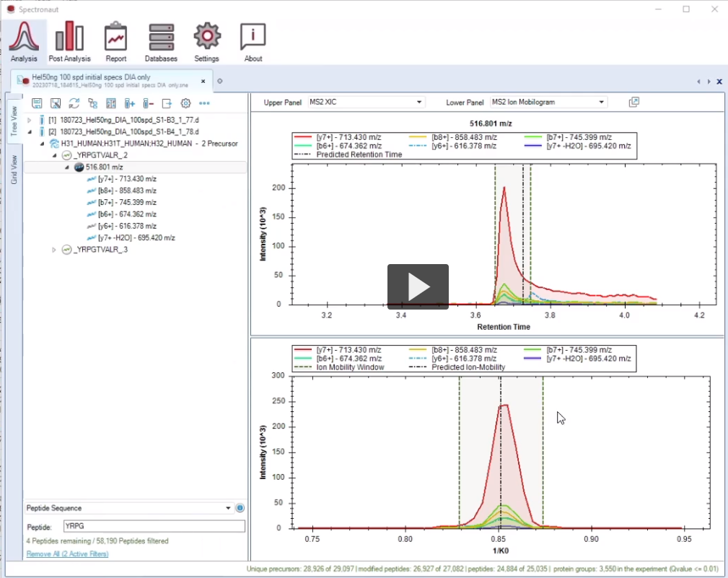The image size is (728, 578).
Task: Click the pop-out plot window icon
Action: pos(634,102)
